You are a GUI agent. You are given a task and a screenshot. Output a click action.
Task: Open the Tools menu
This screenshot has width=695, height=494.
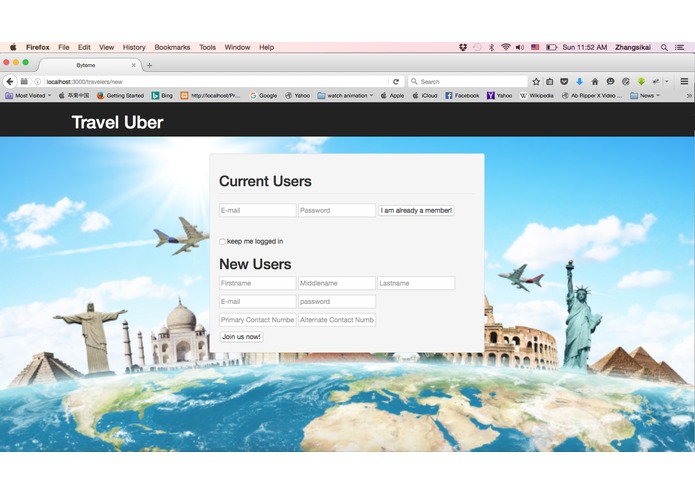pyautogui.click(x=207, y=47)
